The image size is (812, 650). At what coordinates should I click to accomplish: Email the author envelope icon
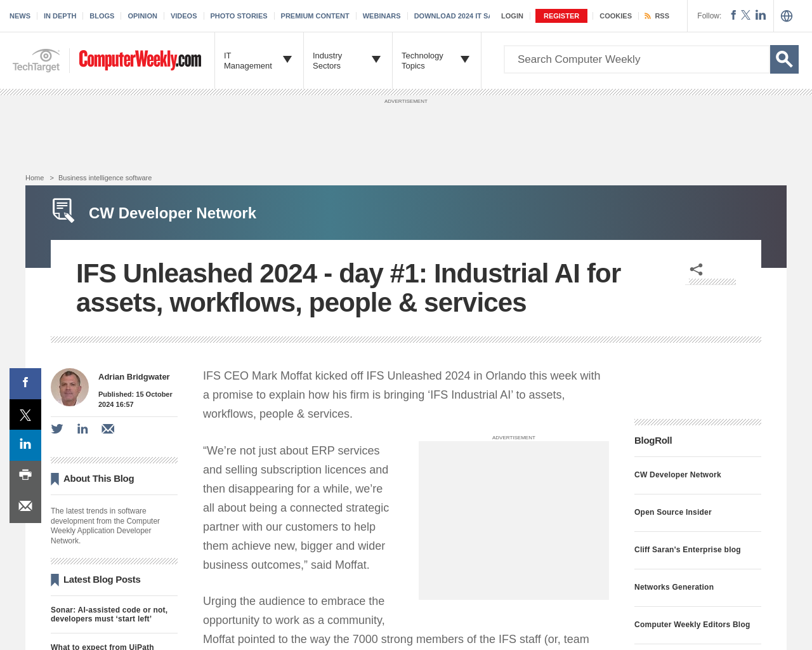click(x=108, y=429)
